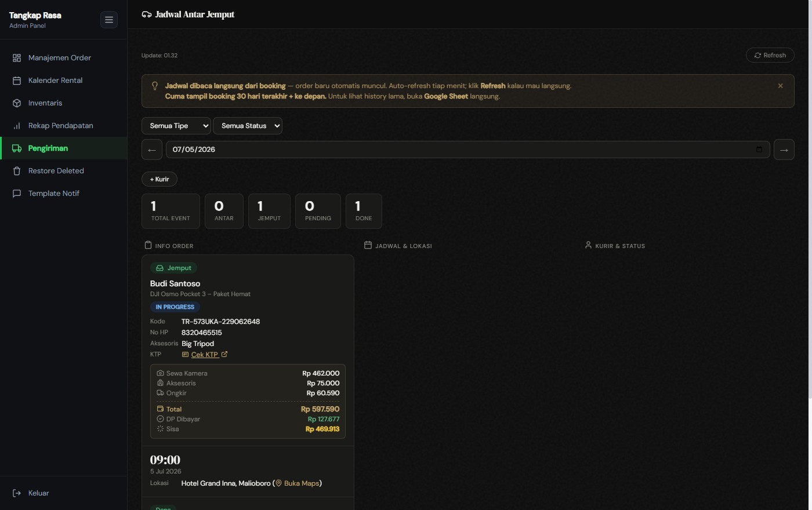Toggle the sidebar hamburger menu

coord(108,20)
